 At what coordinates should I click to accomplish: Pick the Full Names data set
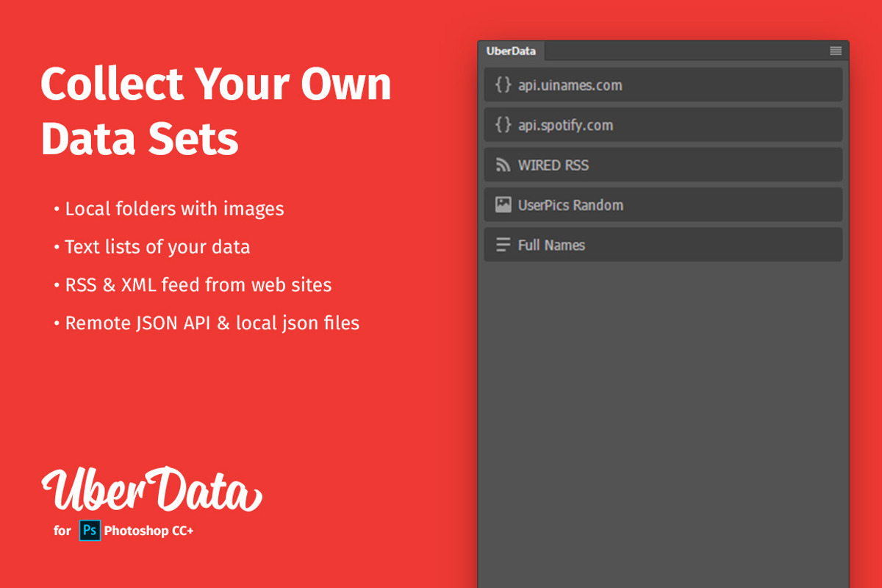pos(663,244)
